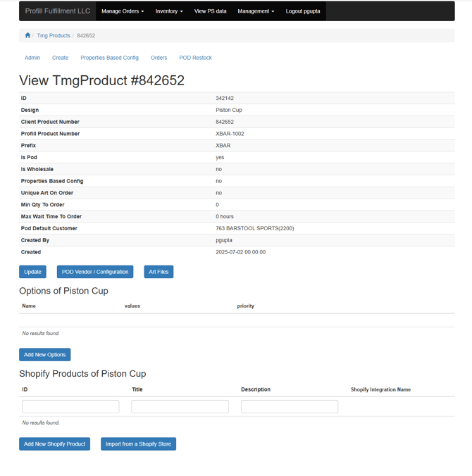Select the Admin tab link

click(32, 58)
